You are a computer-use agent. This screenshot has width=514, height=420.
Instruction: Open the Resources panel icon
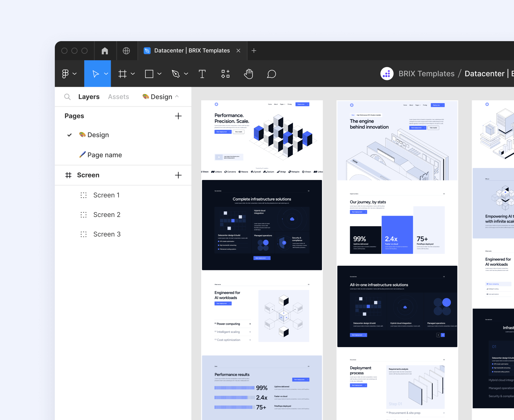[225, 74]
